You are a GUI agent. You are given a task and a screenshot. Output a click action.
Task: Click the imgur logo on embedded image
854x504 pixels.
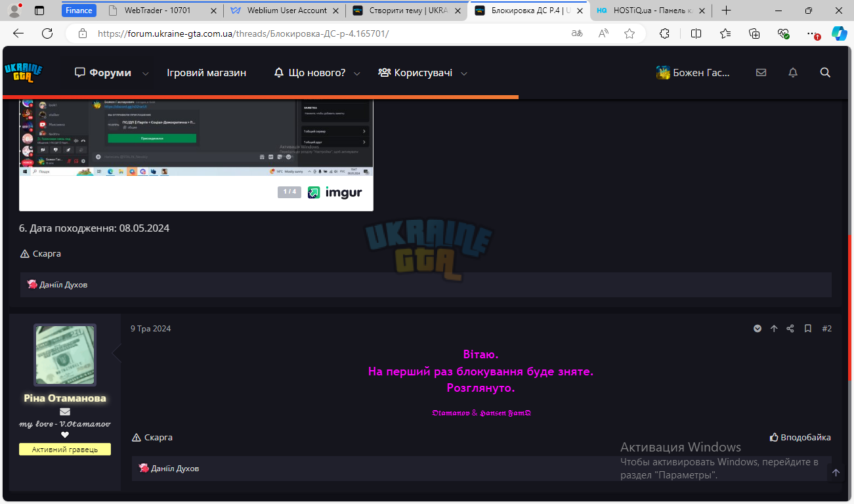pyautogui.click(x=335, y=192)
